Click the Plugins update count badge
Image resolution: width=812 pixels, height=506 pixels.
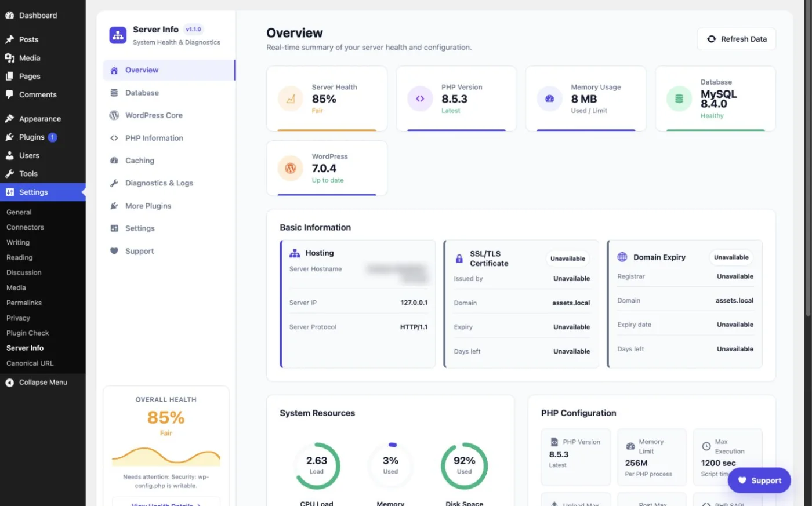click(x=52, y=137)
